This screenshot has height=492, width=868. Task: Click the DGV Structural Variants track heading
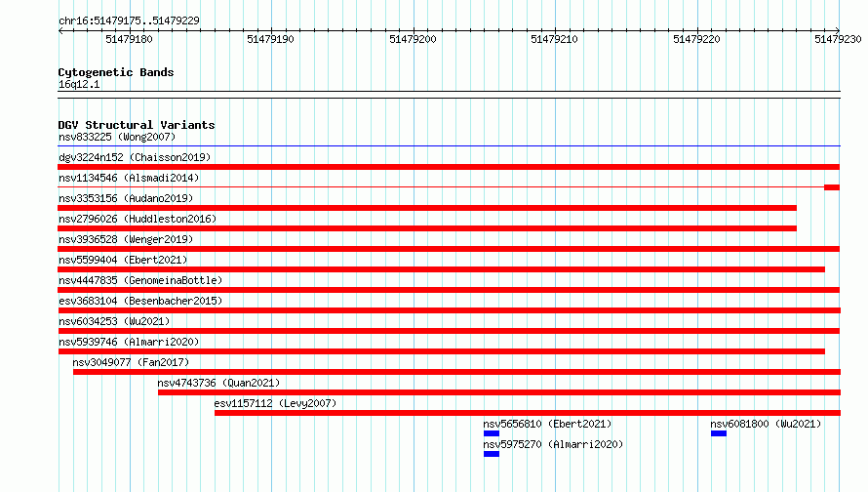pos(137,125)
